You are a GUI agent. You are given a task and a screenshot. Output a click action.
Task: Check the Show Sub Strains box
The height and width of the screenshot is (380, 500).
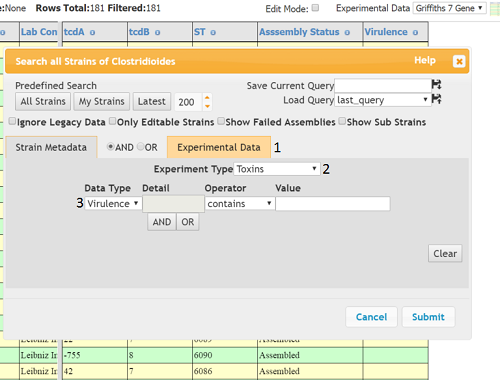tap(342, 121)
